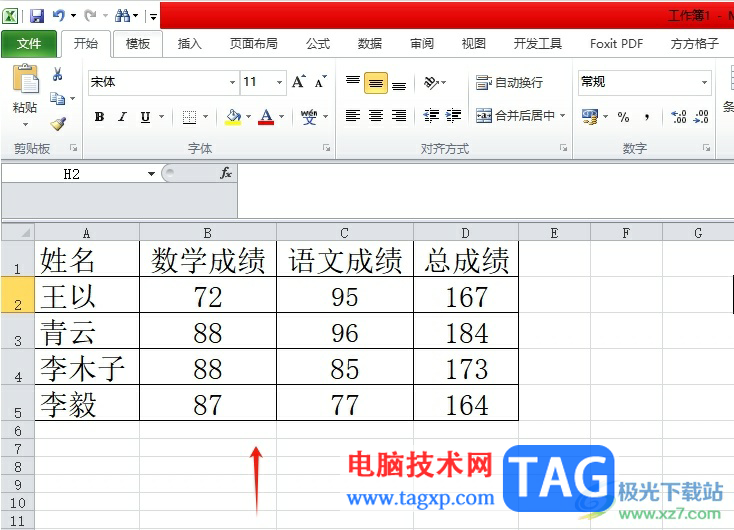Click the borders icon

pos(190,117)
